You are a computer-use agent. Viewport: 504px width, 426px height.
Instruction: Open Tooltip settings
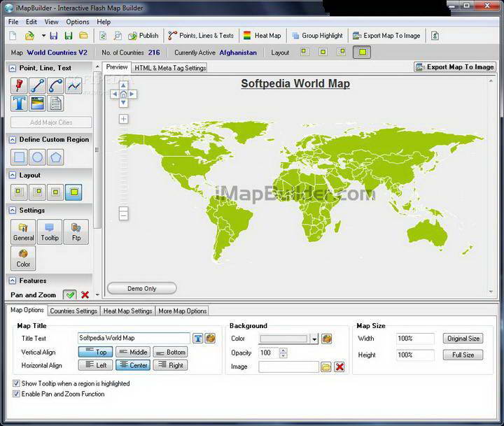click(x=50, y=232)
